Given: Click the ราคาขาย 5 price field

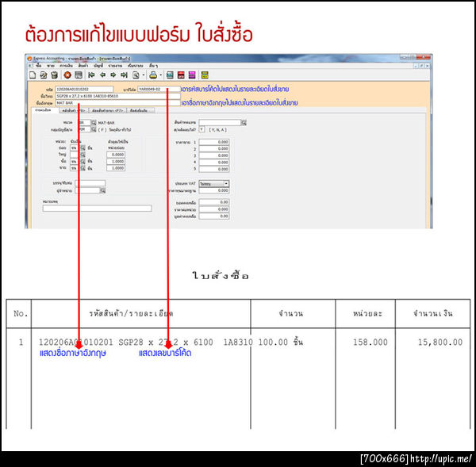Looking at the screenshot, I should (214, 169).
